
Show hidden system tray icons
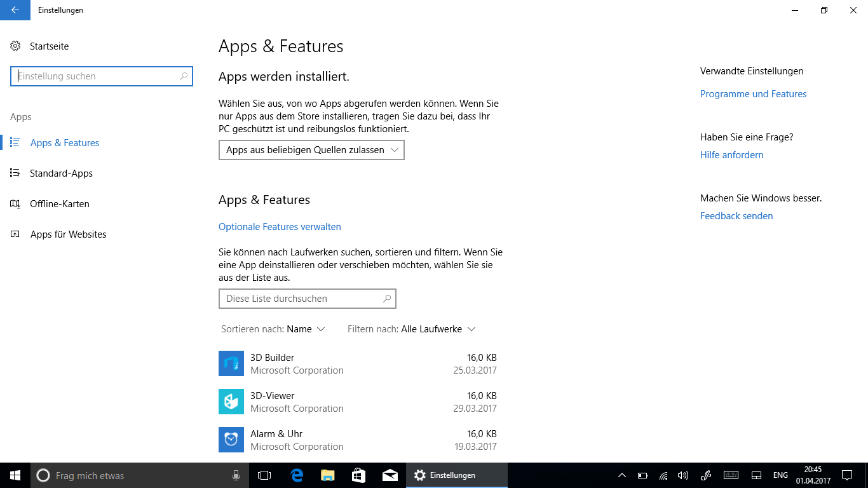(622, 475)
